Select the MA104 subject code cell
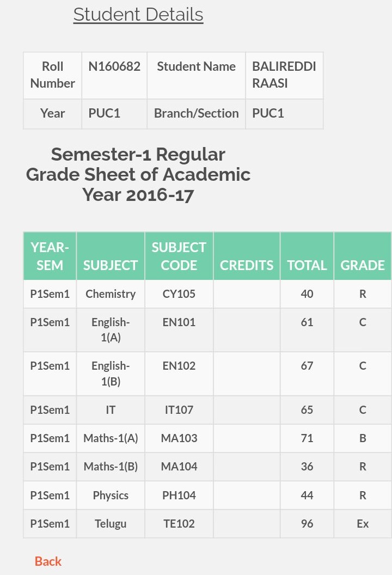The height and width of the screenshot is (575, 392). (179, 467)
